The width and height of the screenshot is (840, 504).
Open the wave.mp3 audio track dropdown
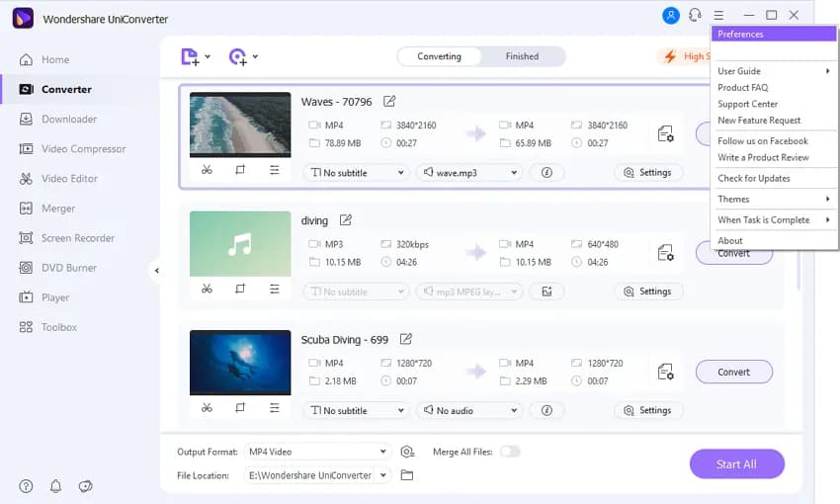pyautogui.click(x=470, y=172)
